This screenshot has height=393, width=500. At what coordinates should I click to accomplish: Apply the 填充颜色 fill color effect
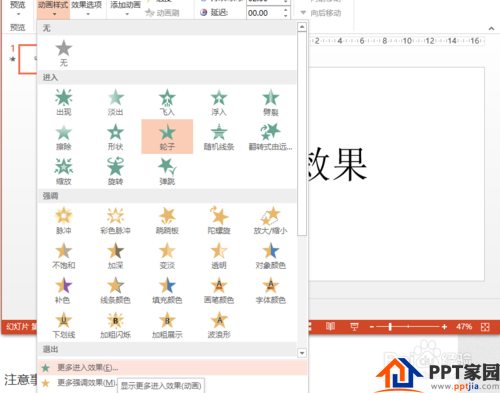click(x=167, y=290)
